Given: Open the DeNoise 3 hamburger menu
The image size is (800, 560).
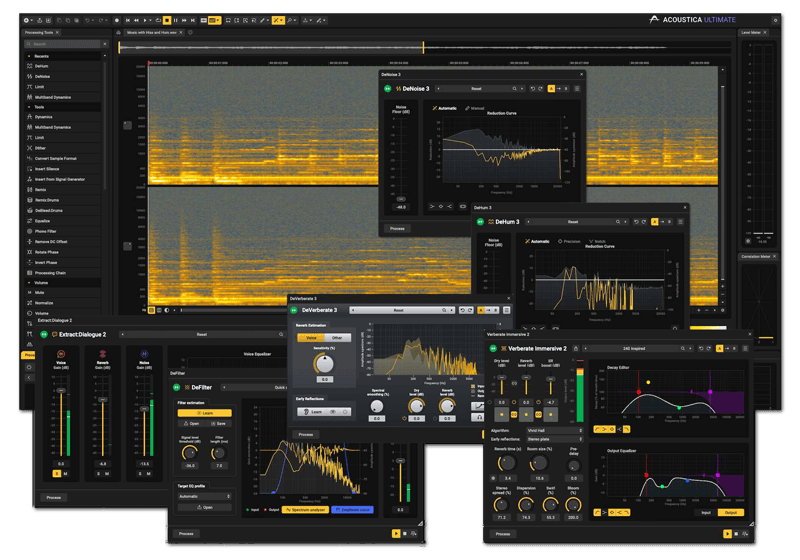Looking at the screenshot, I should pyautogui.click(x=577, y=89).
